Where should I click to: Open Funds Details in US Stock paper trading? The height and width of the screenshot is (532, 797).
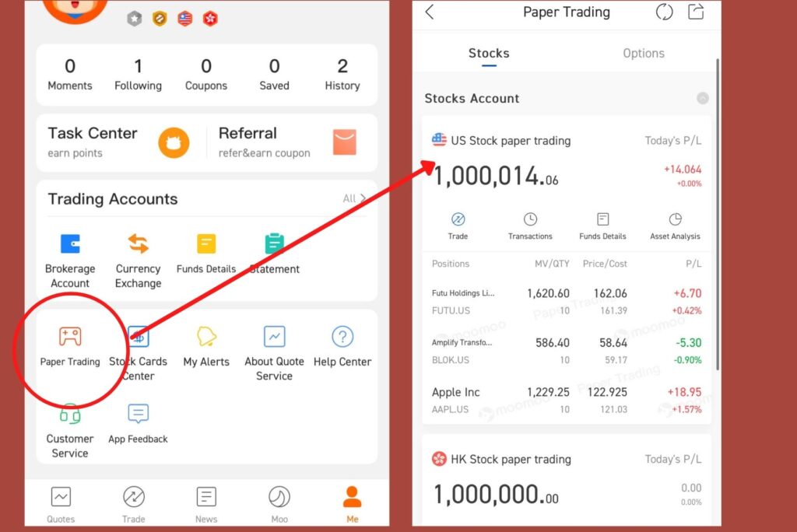click(603, 226)
